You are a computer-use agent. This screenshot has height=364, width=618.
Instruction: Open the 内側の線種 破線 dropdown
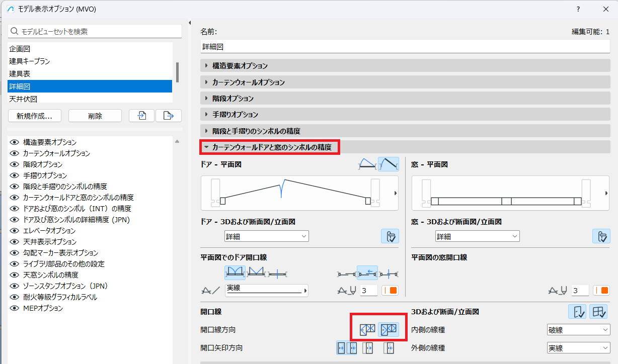click(x=578, y=330)
